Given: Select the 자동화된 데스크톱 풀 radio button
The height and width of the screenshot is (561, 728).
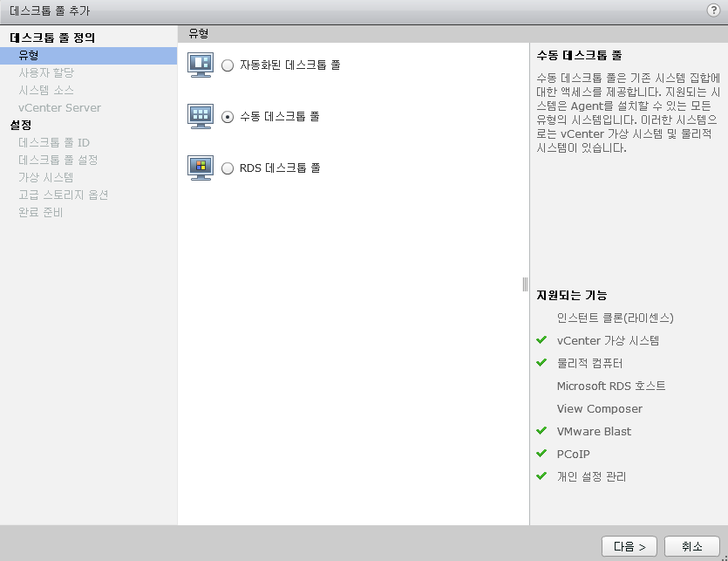Looking at the screenshot, I should tap(228, 65).
